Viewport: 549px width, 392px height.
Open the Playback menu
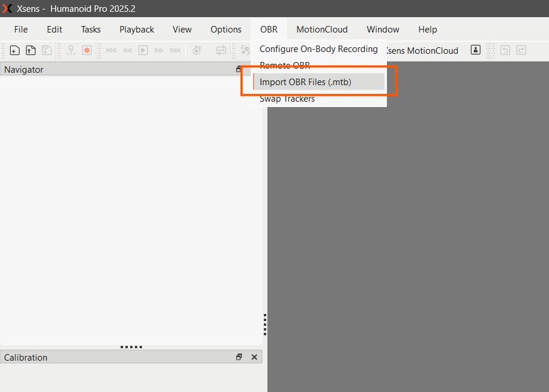click(137, 30)
